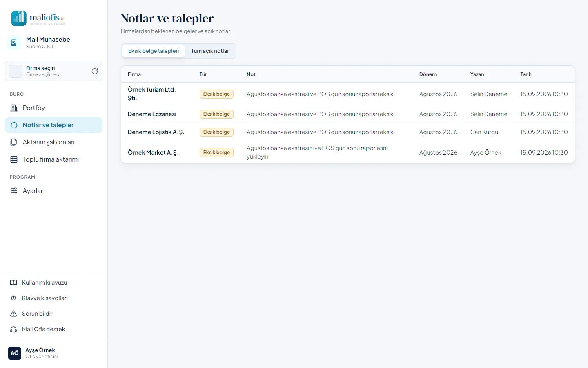Click the Sorun bildir link
Viewport: 588px width, 368px height.
pyautogui.click(x=53, y=314)
